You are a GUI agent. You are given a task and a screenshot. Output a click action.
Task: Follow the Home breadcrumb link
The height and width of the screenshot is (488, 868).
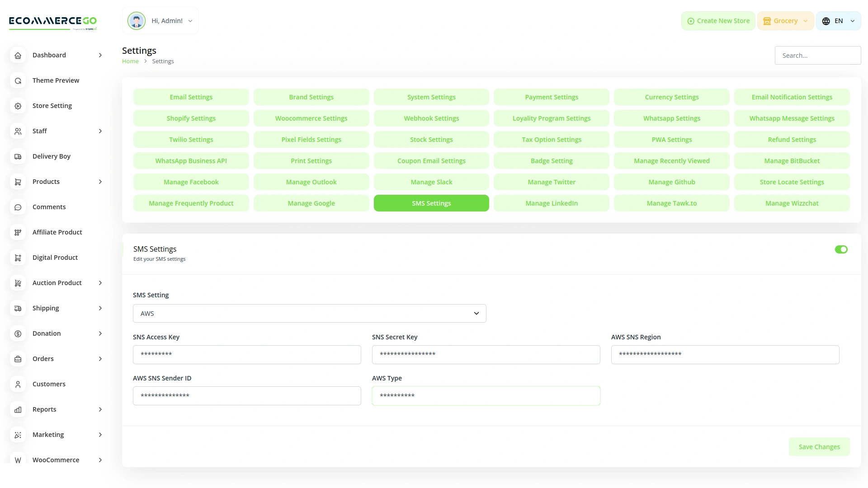pos(130,61)
